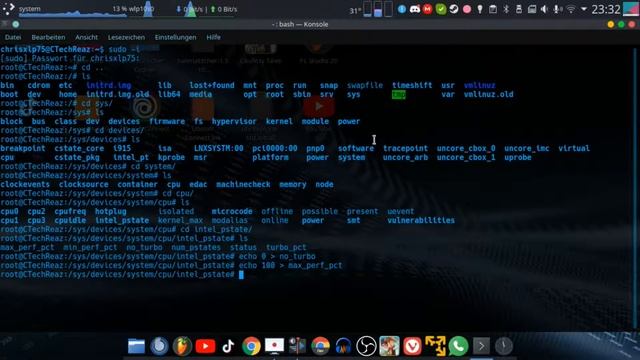The image size is (640, 360).
Task: Open TikTok from the dock
Action: (x=228, y=346)
